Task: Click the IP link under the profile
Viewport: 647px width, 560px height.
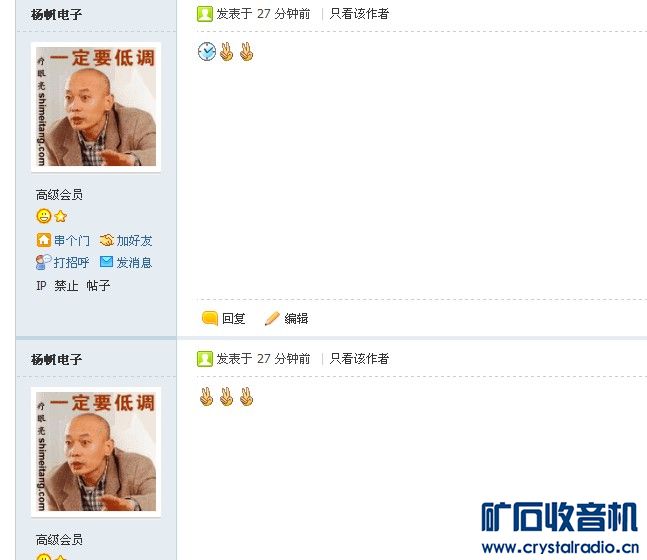Action: [41, 286]
